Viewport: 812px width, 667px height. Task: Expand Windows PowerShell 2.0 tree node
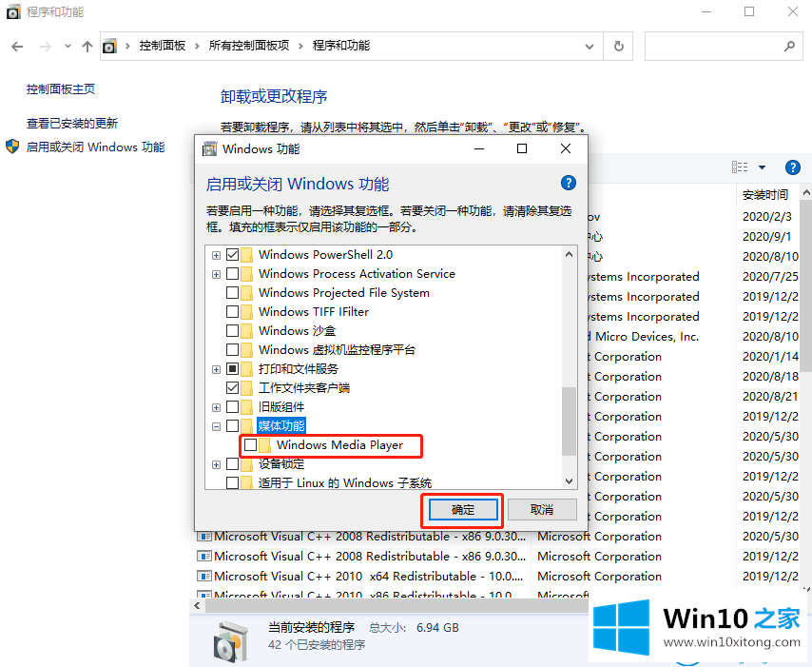point(216,255)
